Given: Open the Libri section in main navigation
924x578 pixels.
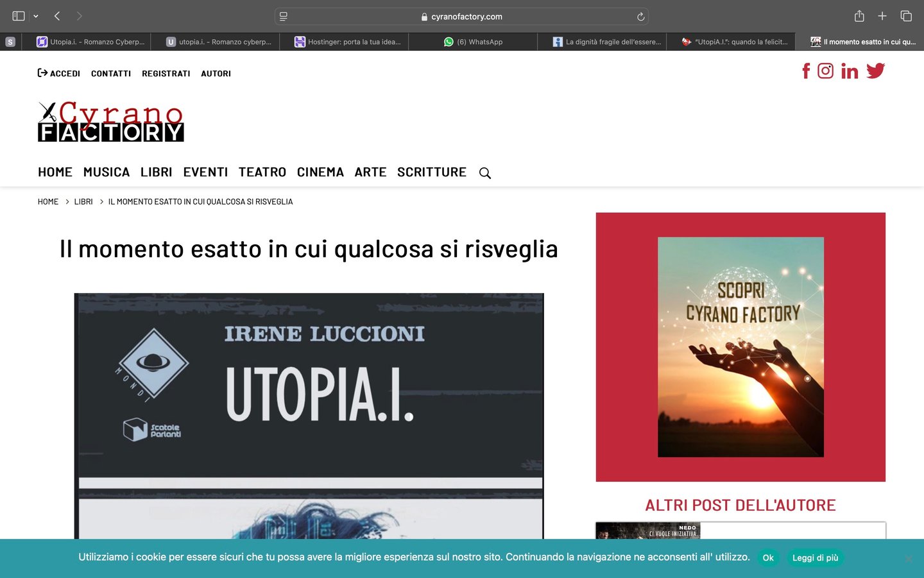Looking at the screenshot, I should (157, 172).
